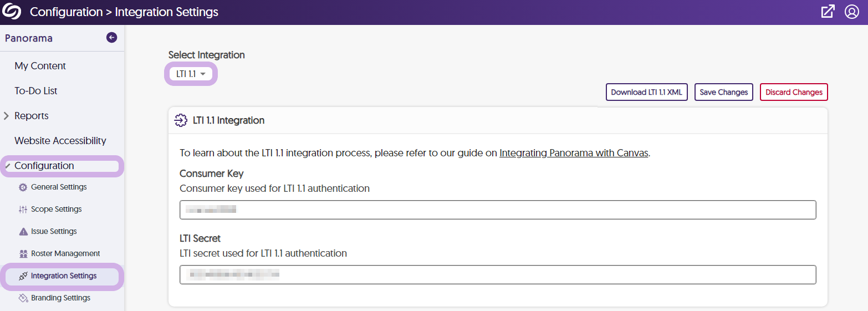
Task: Click the Scope Settings sliders icon
Action: tap(23, 210)
